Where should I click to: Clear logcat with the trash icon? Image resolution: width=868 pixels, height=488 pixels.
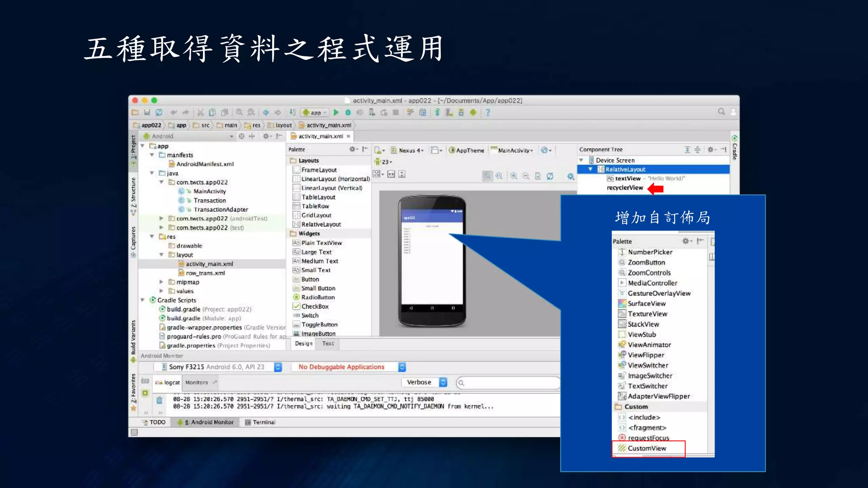pyautogui.click(x=159, y=400)
